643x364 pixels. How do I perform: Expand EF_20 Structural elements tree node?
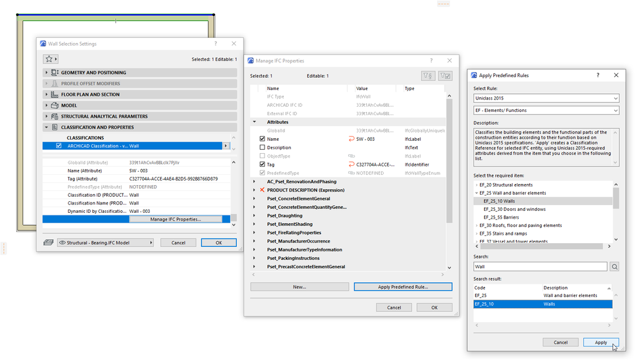pyautogui.click(x=476, y=185)
